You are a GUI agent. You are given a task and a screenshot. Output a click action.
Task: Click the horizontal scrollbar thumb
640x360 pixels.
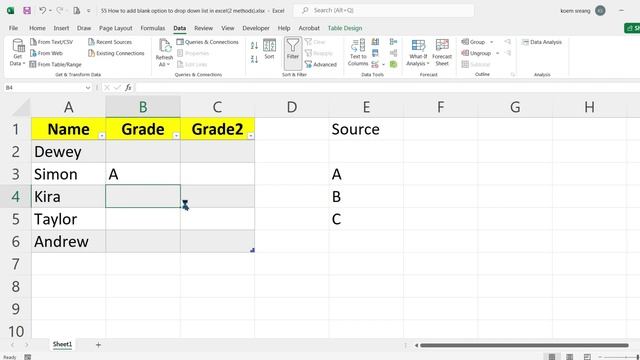(524, 345)
